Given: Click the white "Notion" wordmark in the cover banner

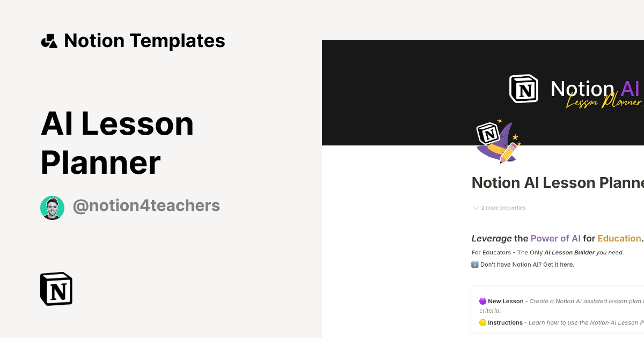Looking at the screenshot, I should click(582, 89).
